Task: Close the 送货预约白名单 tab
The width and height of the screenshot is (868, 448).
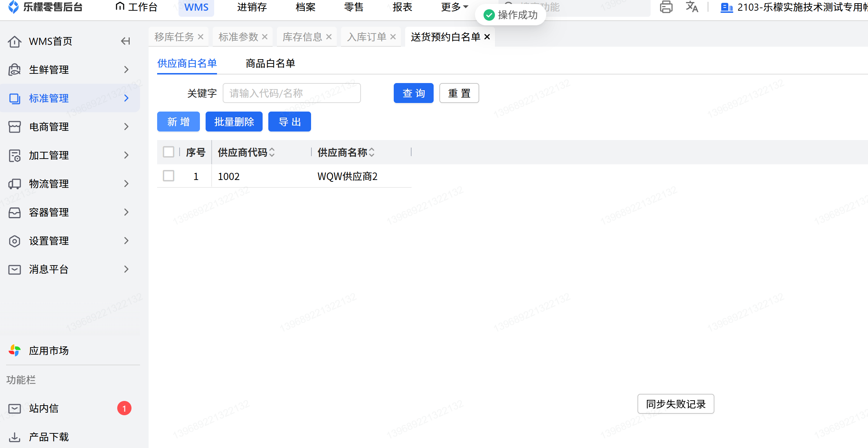Action: point(487,37)
